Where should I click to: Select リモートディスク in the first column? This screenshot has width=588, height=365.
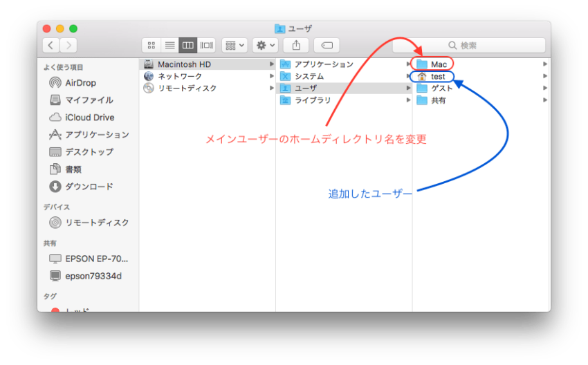(208, 88)
